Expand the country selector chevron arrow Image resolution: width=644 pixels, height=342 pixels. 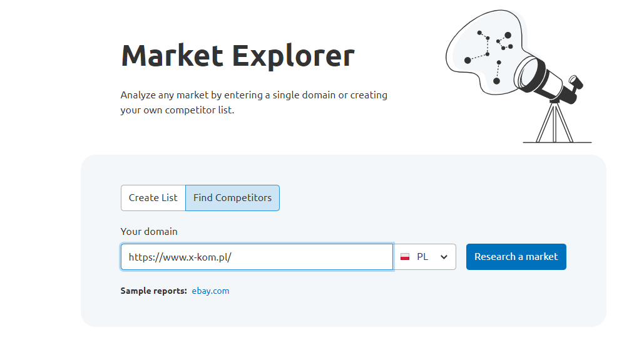tap(444, 257)
